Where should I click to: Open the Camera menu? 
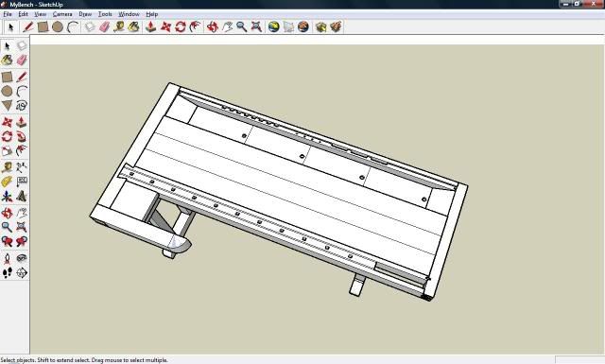62,14
